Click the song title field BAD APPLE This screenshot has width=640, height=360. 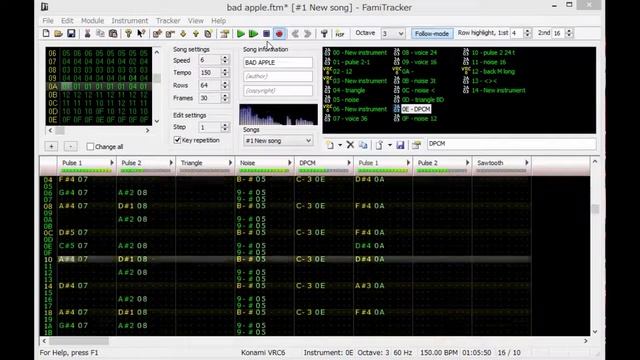(278, 62)
